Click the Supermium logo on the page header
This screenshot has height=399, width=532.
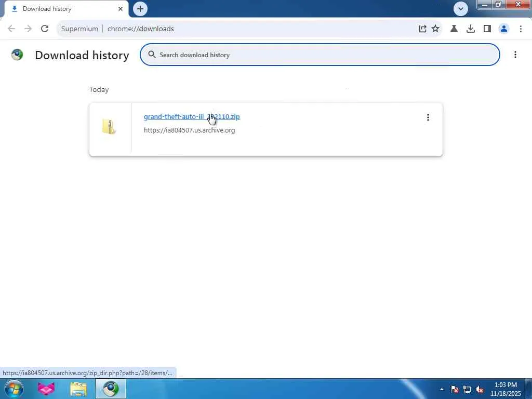pyautogui.click(x=17, y=55)
